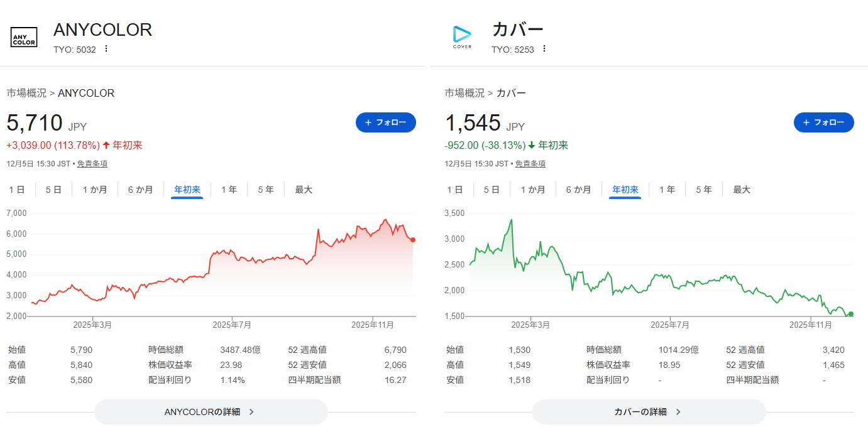The width and height of the screenshot is (868, 432).
Task: Click the follow button for ANYCOLOR
Action: 386,122
